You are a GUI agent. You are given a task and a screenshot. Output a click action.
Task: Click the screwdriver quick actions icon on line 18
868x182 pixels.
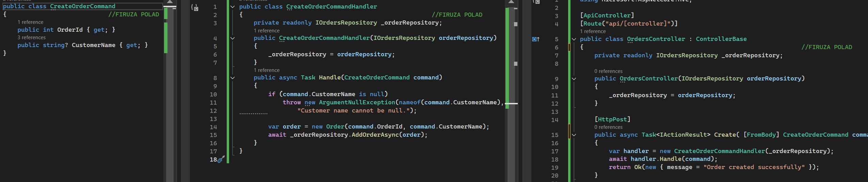point(221,159)
